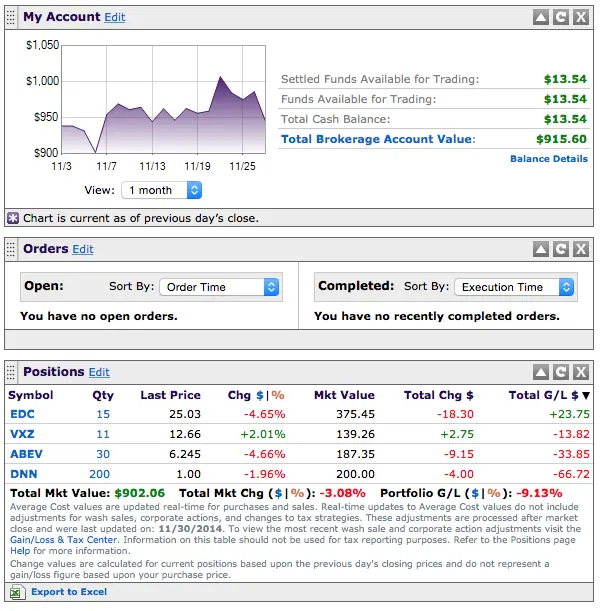Viewport: 601px width, 611px height.
Task: Toggle Chg column to percent view
Action: (278, 395)
